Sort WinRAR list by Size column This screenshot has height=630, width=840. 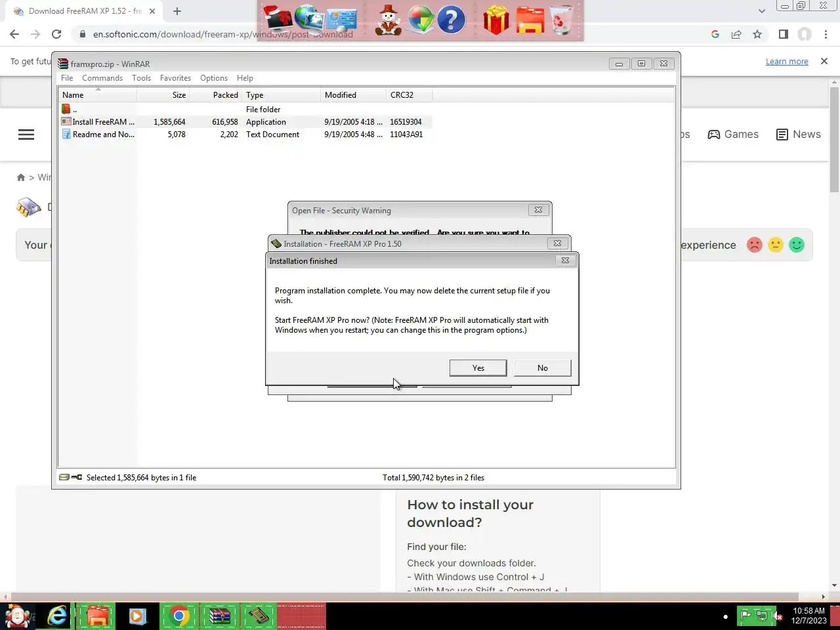(163, 95)
